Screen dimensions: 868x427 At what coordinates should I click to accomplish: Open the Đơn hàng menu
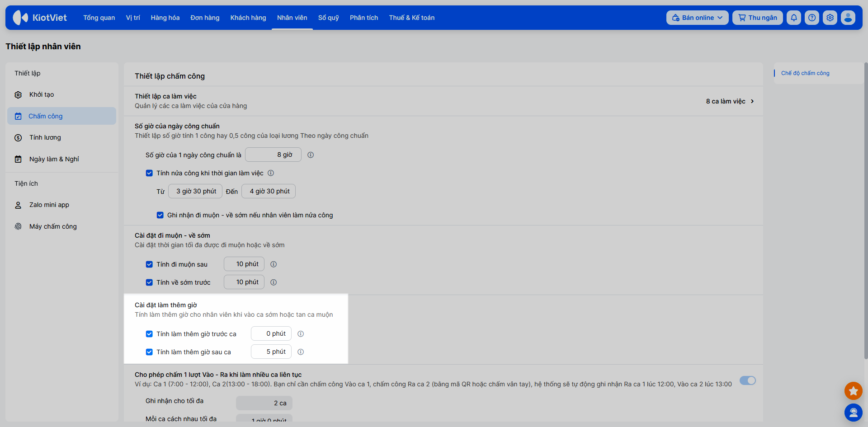[x=205, y=18]
